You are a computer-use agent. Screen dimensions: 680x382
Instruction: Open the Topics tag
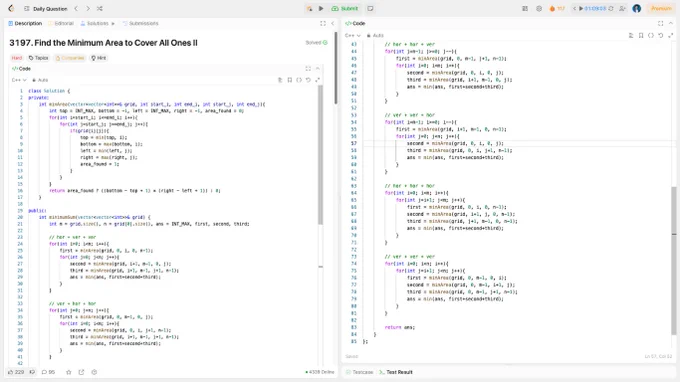click(39, 58)
